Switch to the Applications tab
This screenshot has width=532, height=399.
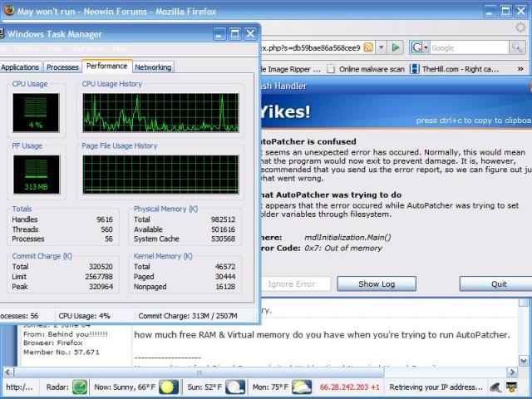pyautogui.click(x=20, y=67)
